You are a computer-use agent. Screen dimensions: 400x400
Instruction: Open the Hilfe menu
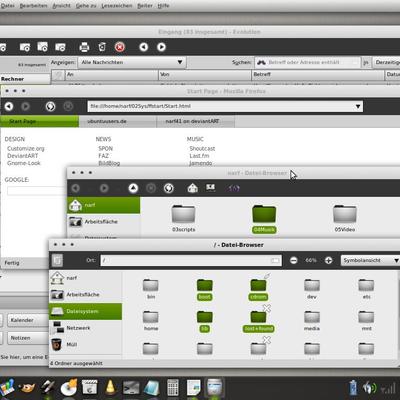(x=163, y=6)
